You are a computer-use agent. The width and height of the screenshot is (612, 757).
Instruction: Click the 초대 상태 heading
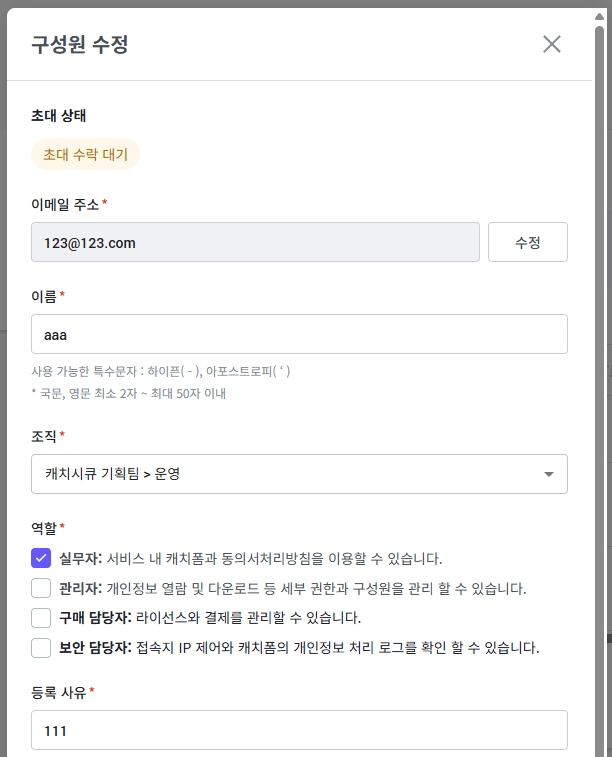coord(59,116)
